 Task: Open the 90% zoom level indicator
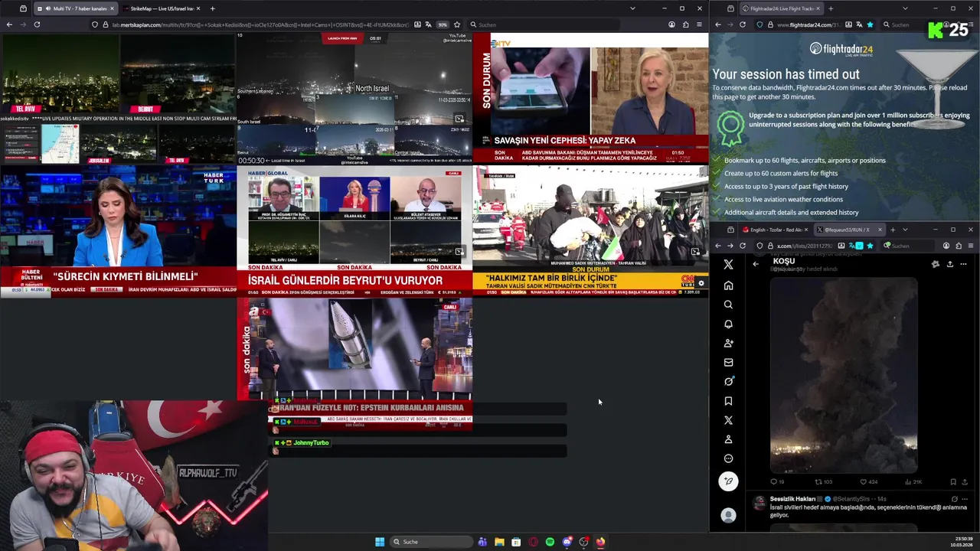[443, 24]
